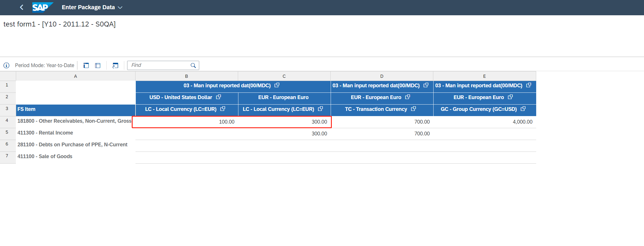Screen dimensions: 644x246
Task: Open value help for USD - United States Dollar
Action: (219, 97)
